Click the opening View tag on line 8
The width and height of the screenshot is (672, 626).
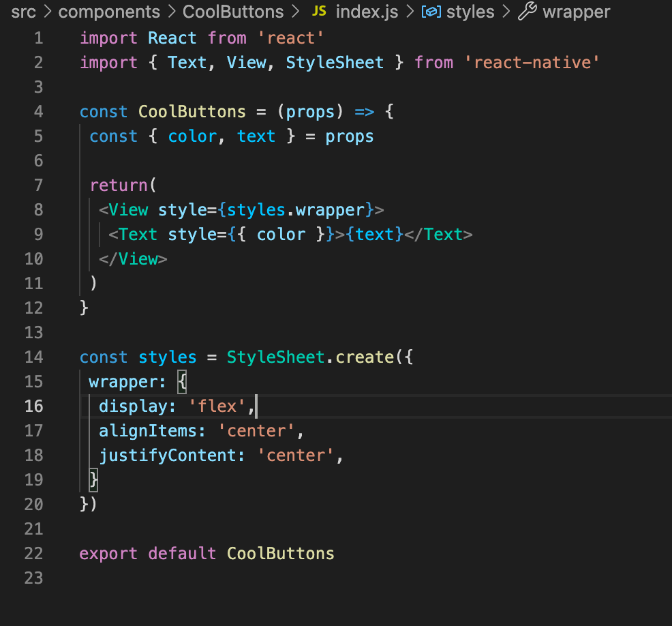pyautogui.click(x=128, y=210)
